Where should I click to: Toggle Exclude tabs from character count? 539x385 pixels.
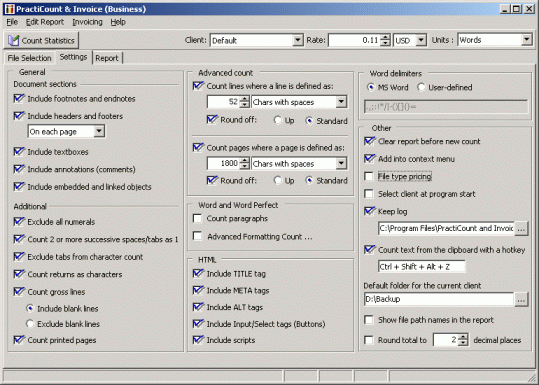click(x=19, y=257)
